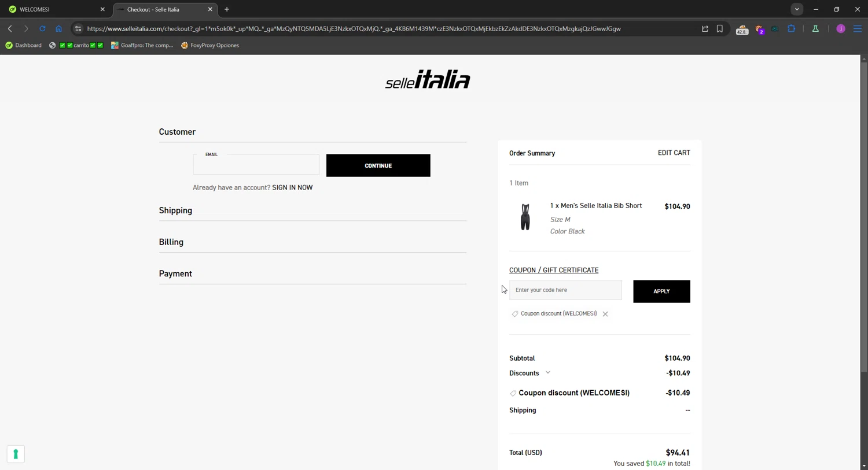Follow the SIGN IN NOW link
The height and width of the screenshot is (470, 868).
(x=292, y=187)
